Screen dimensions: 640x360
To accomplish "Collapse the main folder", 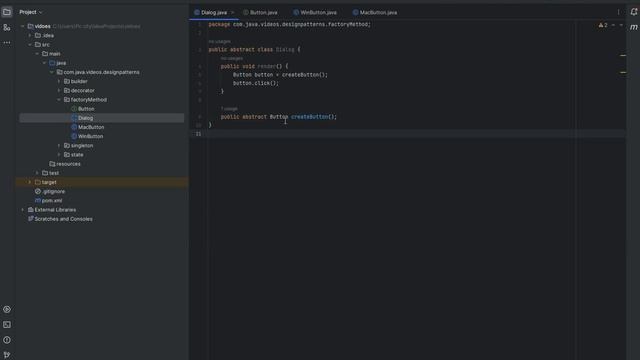I will click(x=37, y=54).
